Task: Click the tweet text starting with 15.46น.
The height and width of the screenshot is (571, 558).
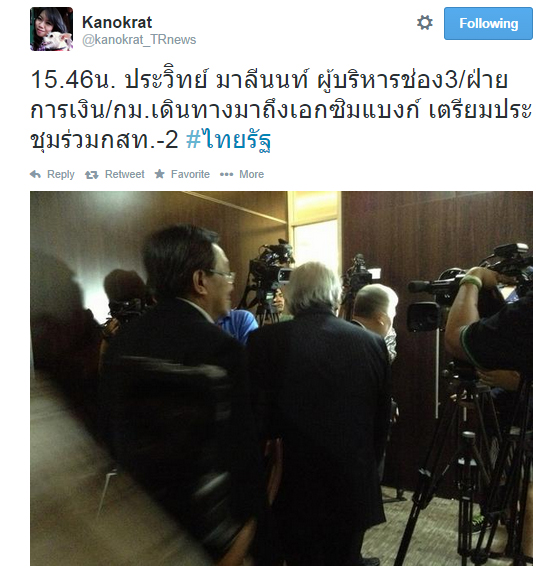Action: point(281,110)
